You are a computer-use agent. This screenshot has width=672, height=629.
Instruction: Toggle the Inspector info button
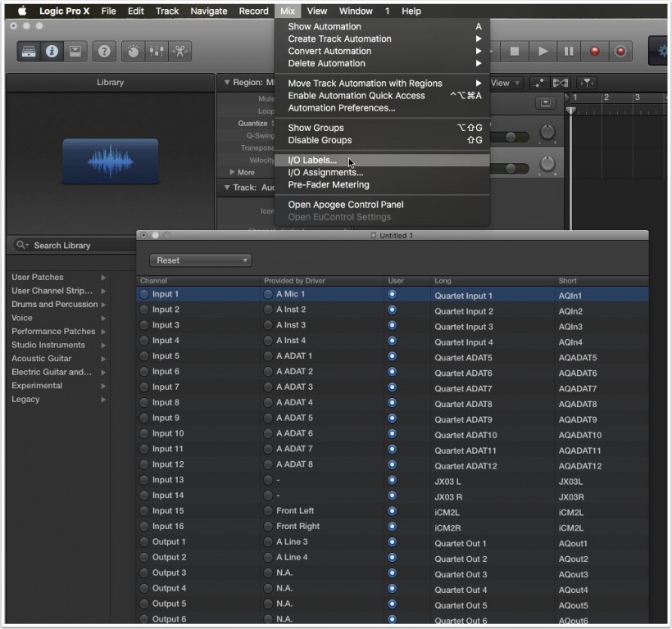click(x=52, y=52)
